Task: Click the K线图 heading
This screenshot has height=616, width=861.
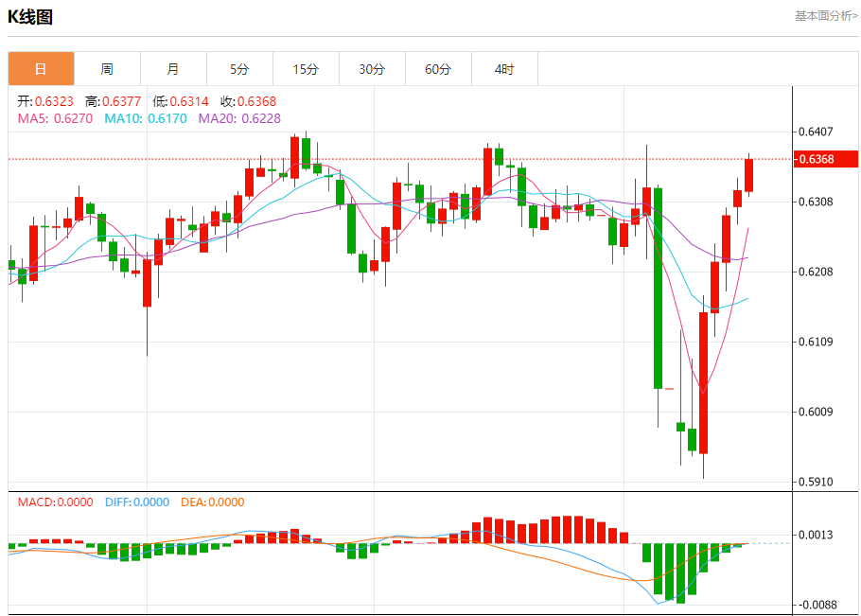Action: coord(30,17)
